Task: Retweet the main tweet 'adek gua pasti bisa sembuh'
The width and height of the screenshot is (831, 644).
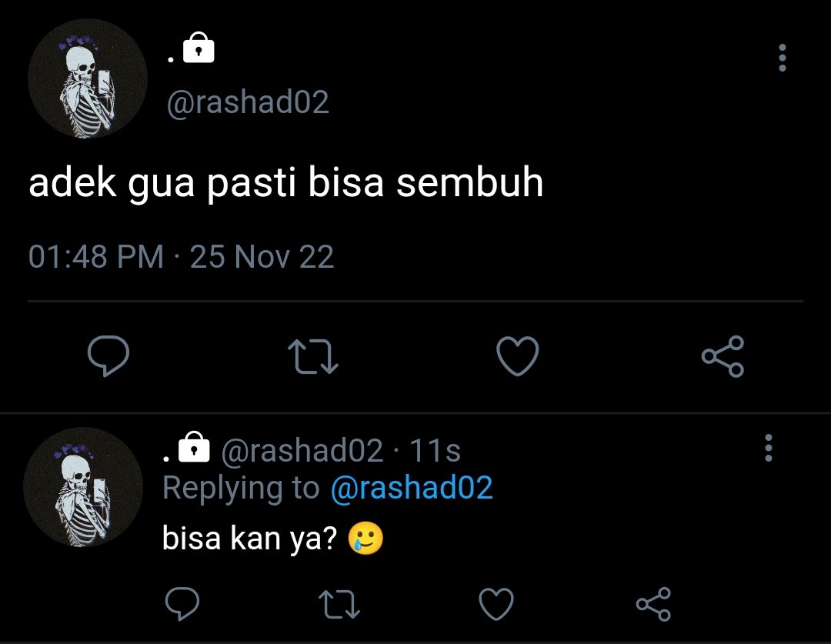Action: [x=312, y=357]
